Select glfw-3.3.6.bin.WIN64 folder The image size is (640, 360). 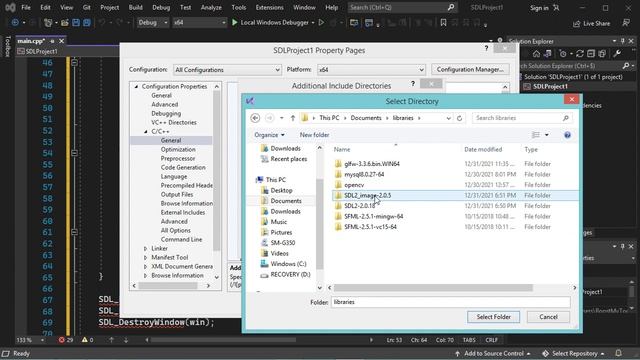(x=371, y=164)
